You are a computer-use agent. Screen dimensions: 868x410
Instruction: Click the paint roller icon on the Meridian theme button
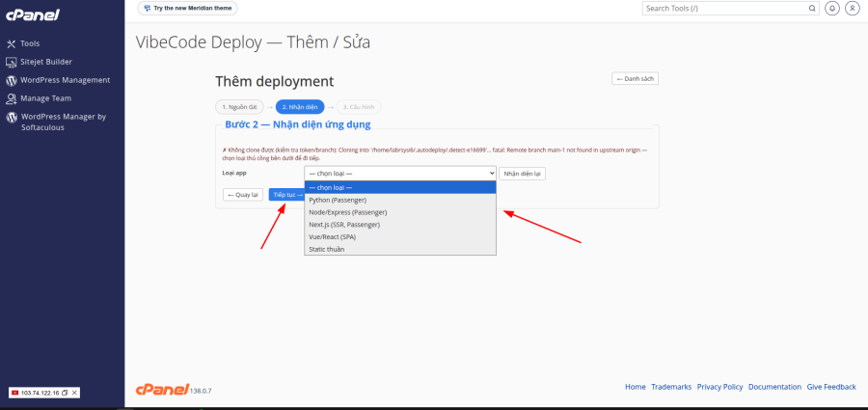coord(148,9)
